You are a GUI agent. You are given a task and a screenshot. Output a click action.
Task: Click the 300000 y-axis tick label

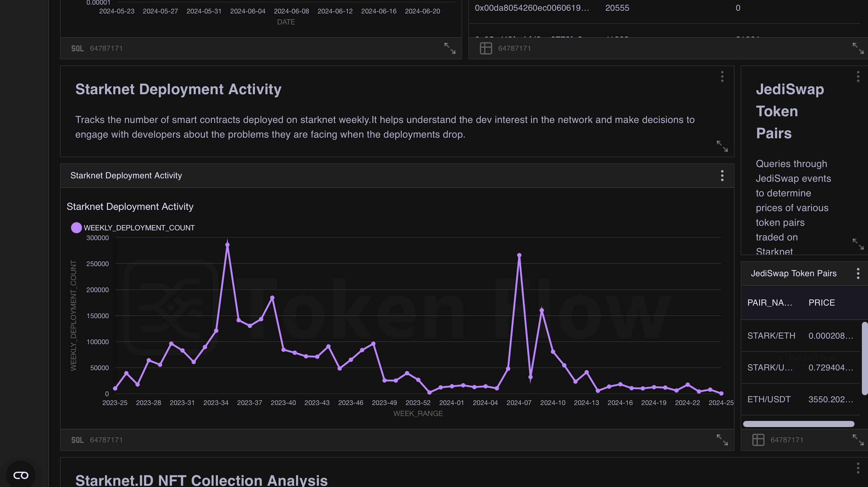pyautogui.click(x=97, y=237)
